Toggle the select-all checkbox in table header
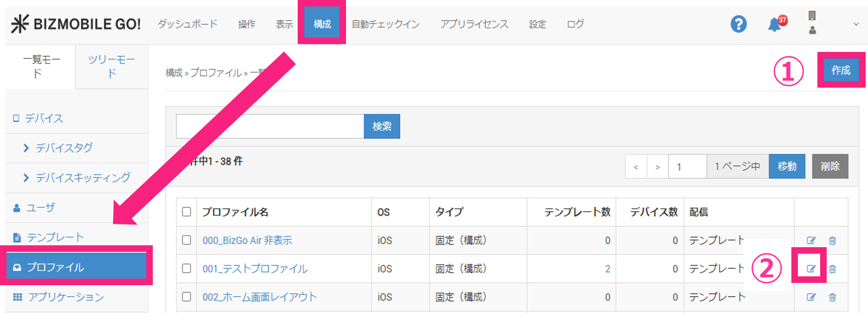Viewport: 868px width, 313px height. [x=187, y=212]
